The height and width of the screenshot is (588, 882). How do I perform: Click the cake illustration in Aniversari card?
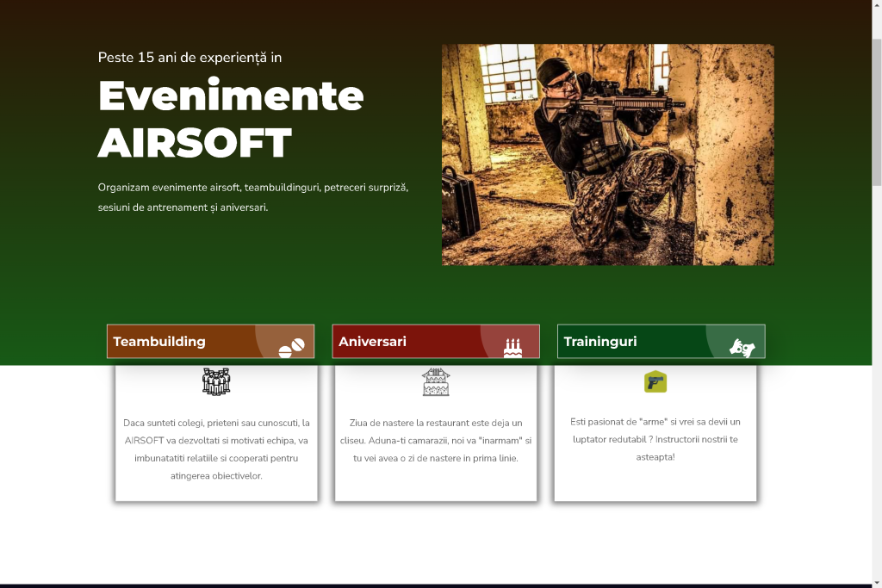436,381
